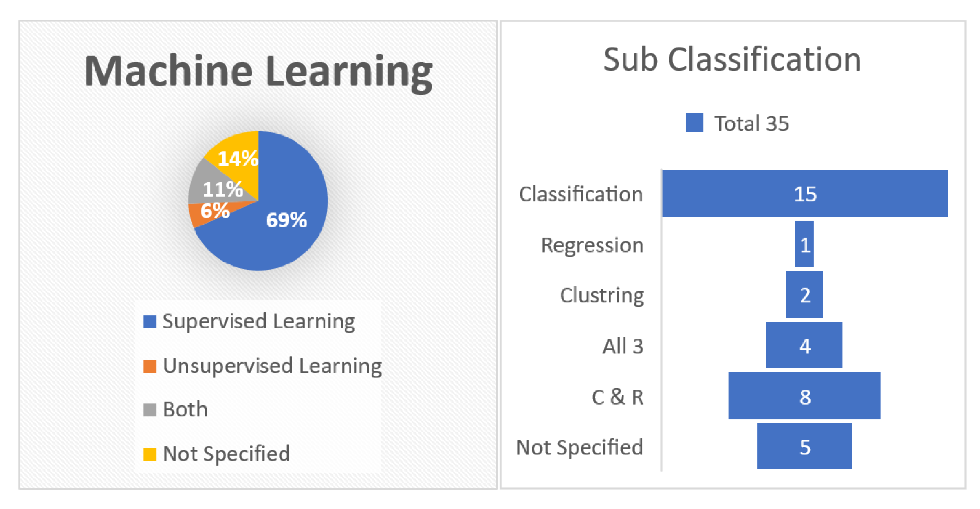980x509 pixels.
Task: Click the yellow Not Specified legend swatch
Action: click(x=150, y=454)
